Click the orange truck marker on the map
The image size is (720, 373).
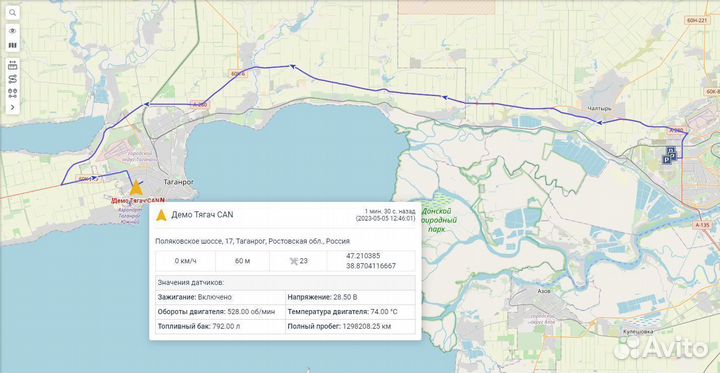point(135,188)
